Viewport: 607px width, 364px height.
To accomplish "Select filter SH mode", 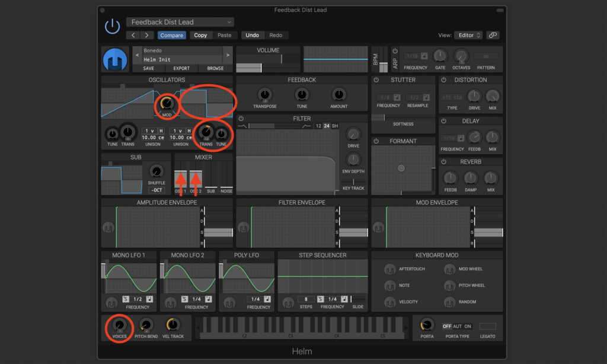I will [335, 126].
